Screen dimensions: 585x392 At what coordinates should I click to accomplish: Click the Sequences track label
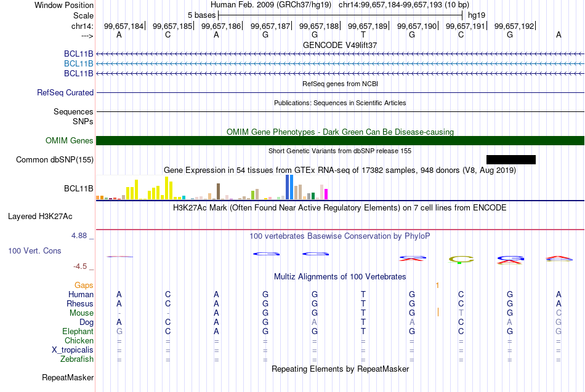[73, 111]
